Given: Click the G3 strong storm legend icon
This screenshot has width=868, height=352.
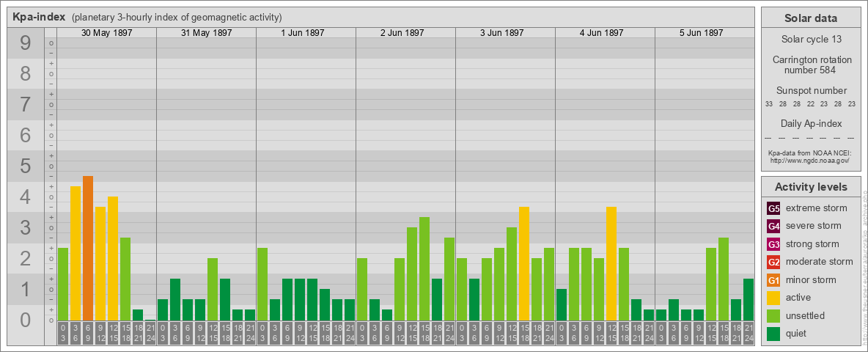Looking at the screenshot, I should 773,244.
